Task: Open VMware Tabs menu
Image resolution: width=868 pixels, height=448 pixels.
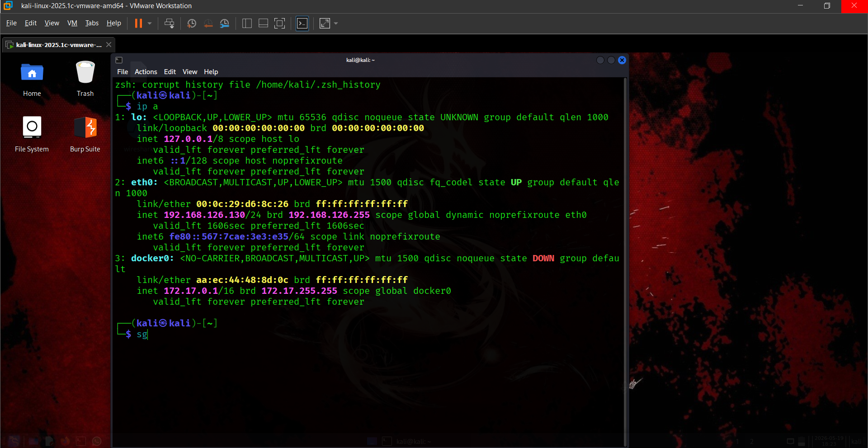Action: coord(92,23)
